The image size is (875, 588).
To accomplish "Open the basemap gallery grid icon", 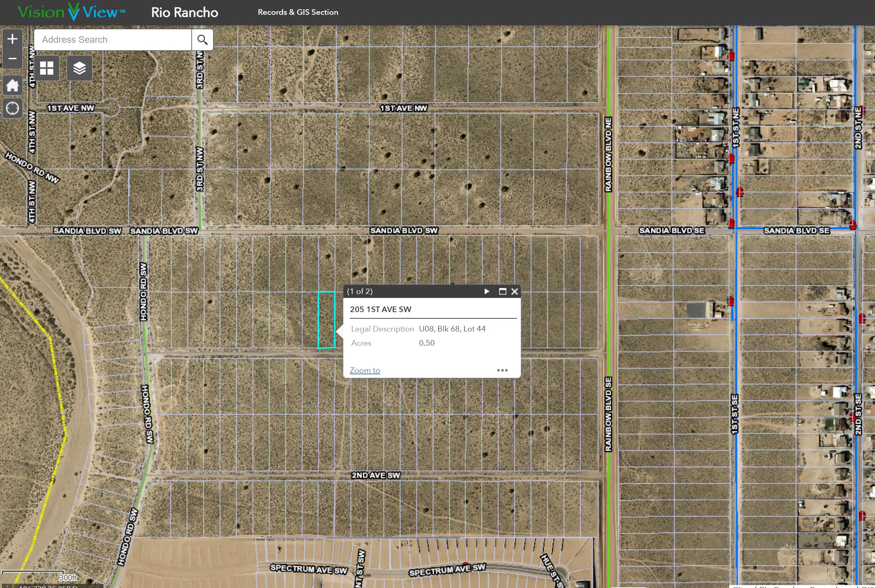I will click(47, 68).
